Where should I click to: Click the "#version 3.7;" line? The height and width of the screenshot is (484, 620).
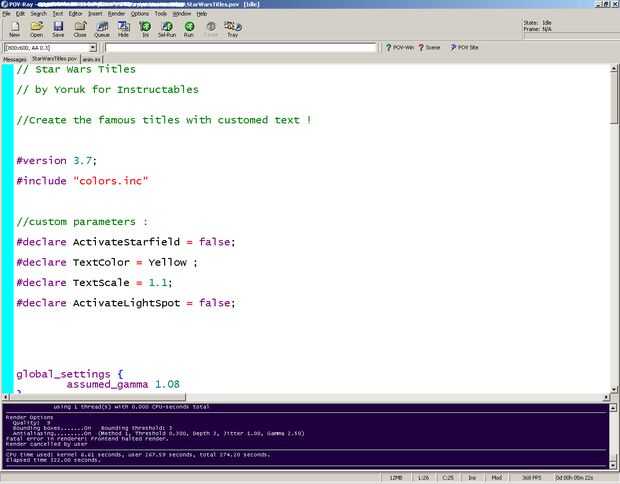57,161
